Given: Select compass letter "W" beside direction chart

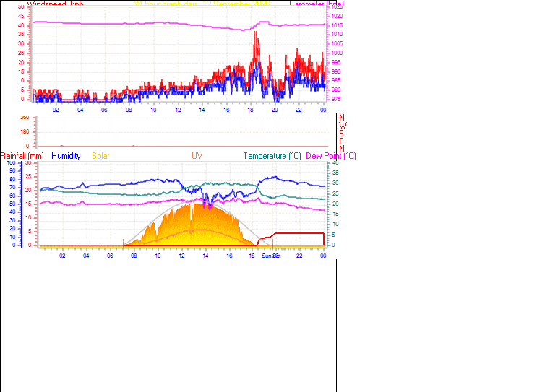Looking at the screenshot, I should pyautogui.click(x=343, y=126).
